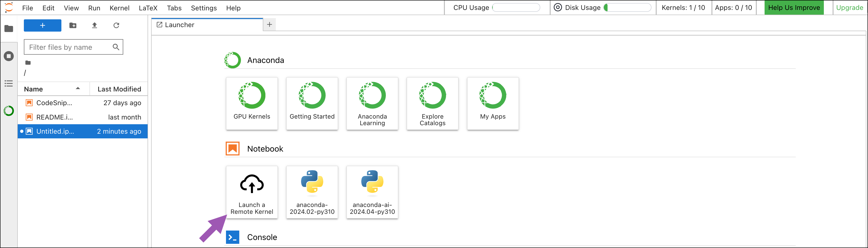This screenshot has width=868, height=248.
Task: Open Explore Catalogs launcher card
Action: point(433,103)
